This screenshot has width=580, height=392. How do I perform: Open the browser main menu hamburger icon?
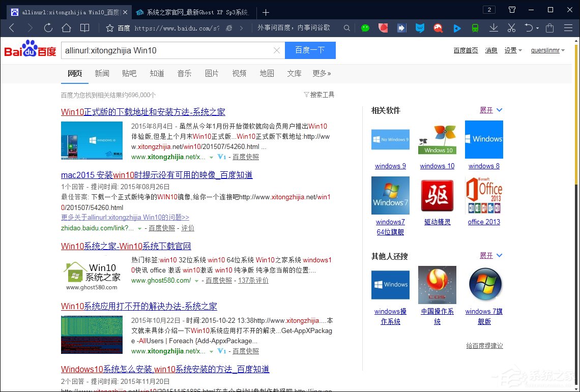pyautogui.click(x=569, y=27)
